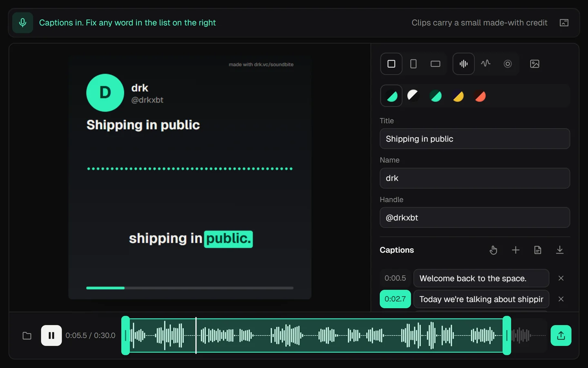Jump to the 0:00.5 caption timestamp
The width and height of the screenshot is (588, 368).
395,278
